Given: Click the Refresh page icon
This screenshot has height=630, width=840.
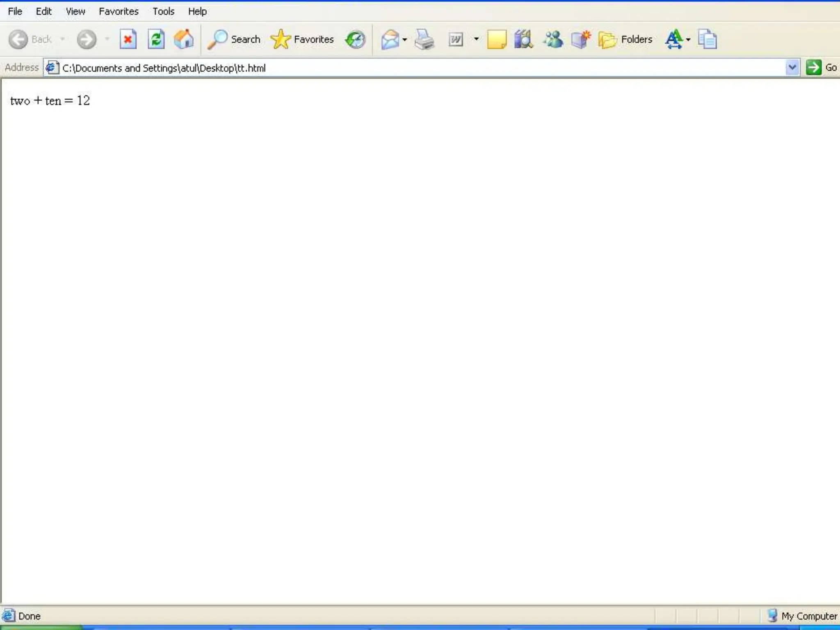Looking at the screenshot, I should tap(156, 40).
